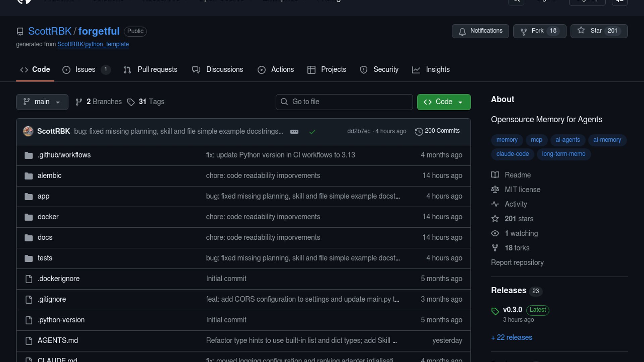Expand commit message ellipsis button
The image size is (644, 362).
[x=294, y=132]
